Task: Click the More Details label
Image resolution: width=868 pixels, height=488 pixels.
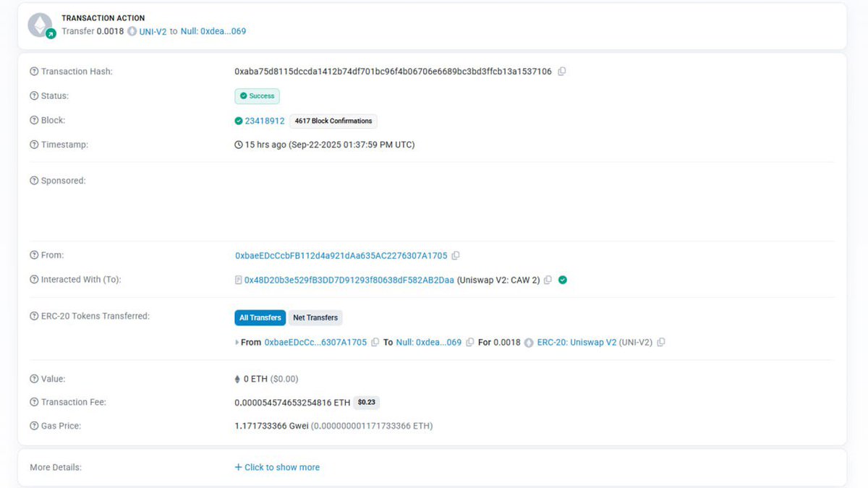Action: [56, 468]
